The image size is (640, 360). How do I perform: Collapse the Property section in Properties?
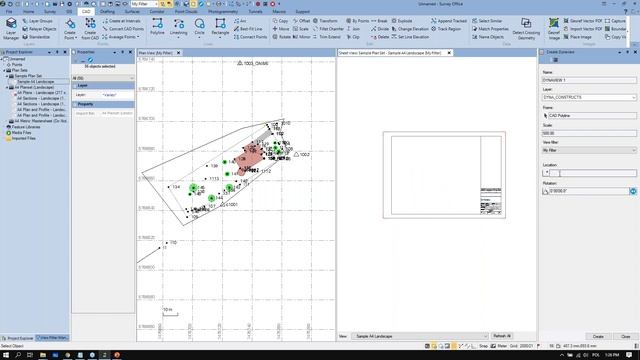76,104
